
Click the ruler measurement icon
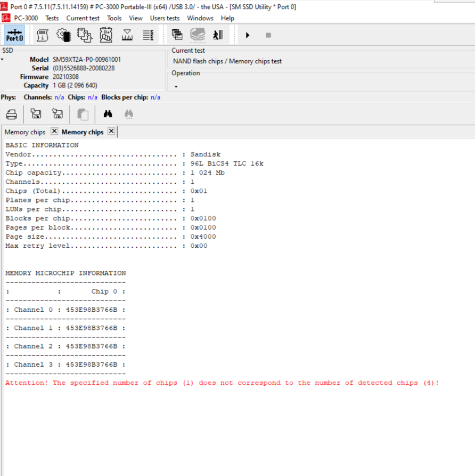tap(127, 35)
